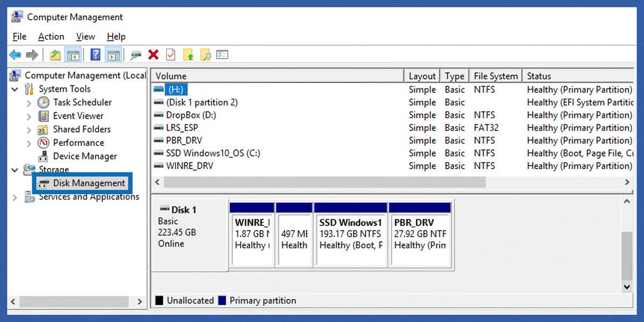This screenshot has height=322, width=644.
Task: Click the checkmark properties toolbar icon
Action: point(171,54)
